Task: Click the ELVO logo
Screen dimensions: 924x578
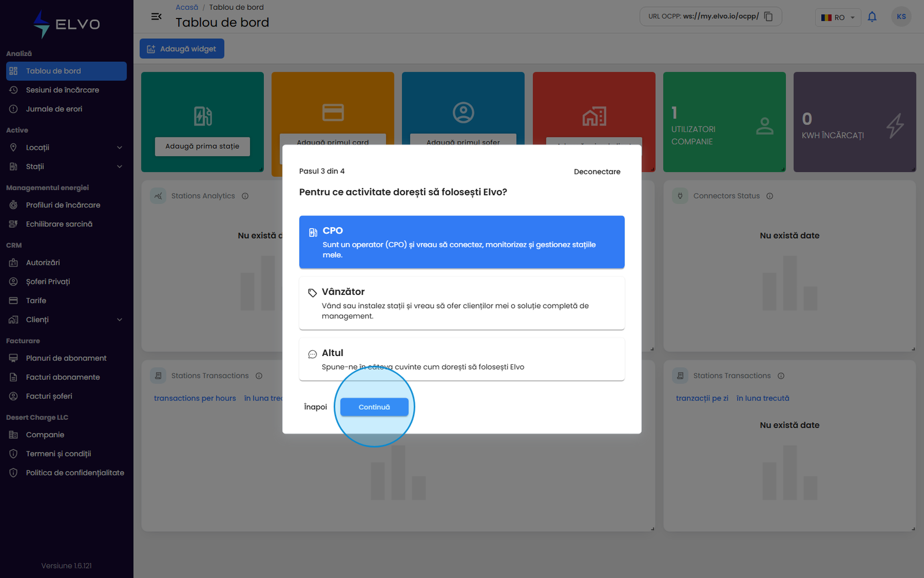Action: point(66,24)
